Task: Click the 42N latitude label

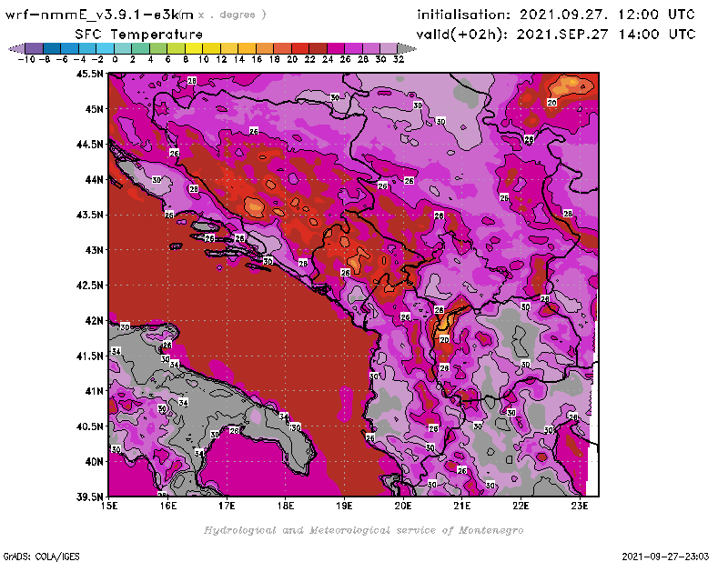Action: [x=94, y=320]
